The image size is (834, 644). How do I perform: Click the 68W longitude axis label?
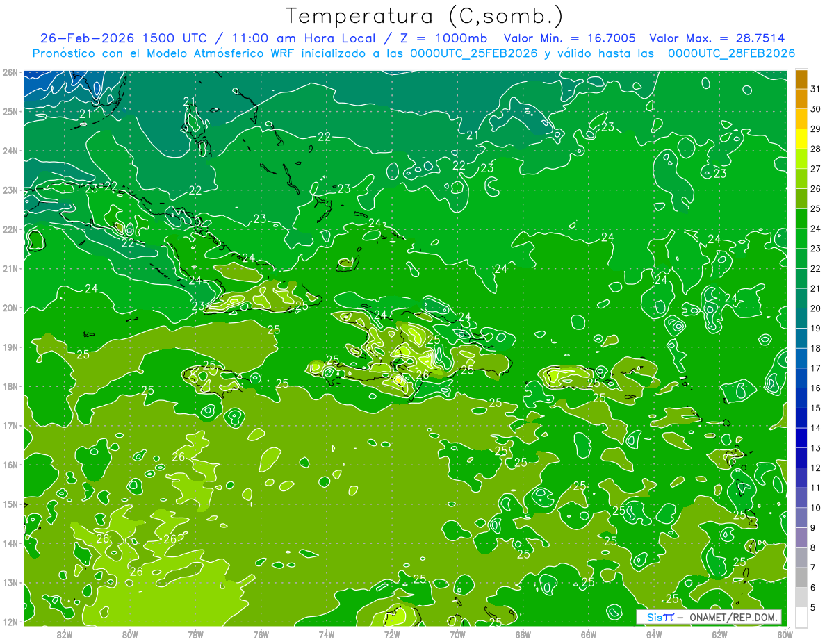[x=523, y=634]
